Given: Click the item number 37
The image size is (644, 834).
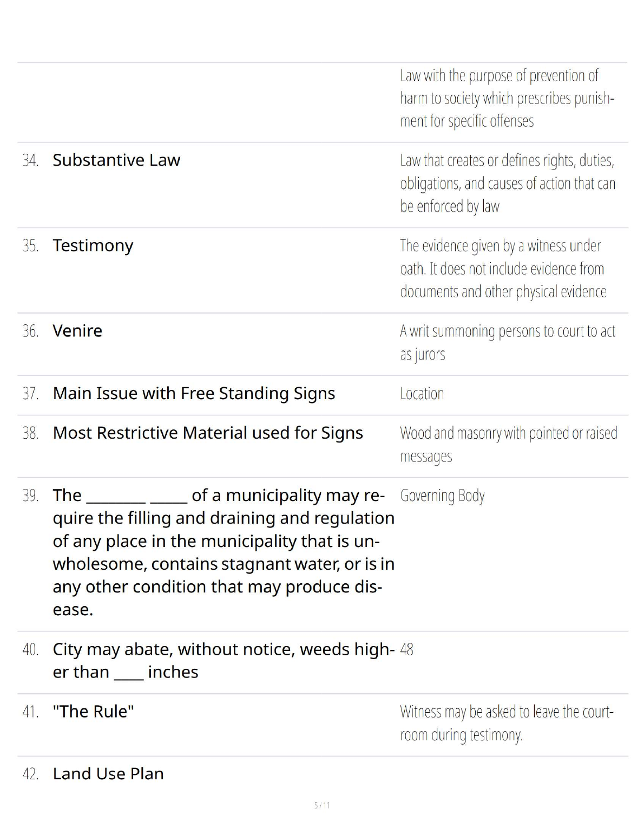Looking at the screenshot, I should click(x=30, y=394).
